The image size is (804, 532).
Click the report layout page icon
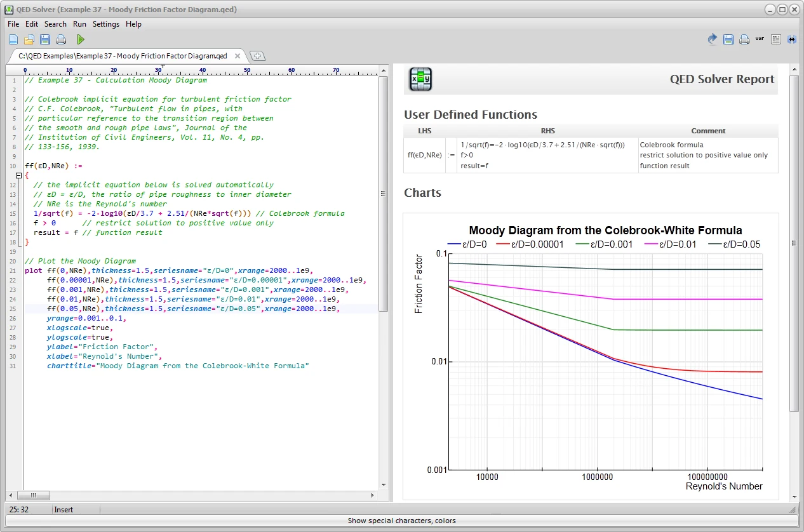(x=776, y=39)
